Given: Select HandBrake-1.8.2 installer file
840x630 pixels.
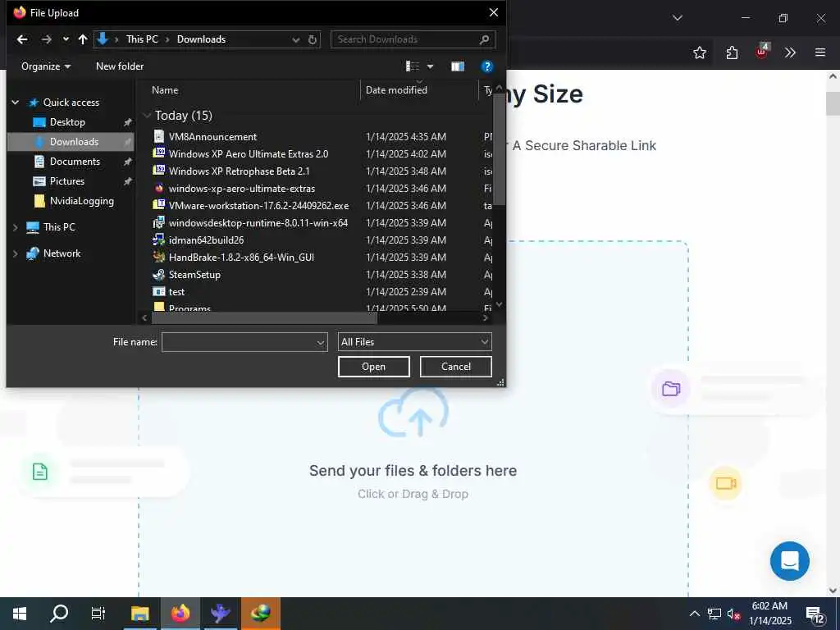Looking at the screenshot, I should click(x=241, y=257).
